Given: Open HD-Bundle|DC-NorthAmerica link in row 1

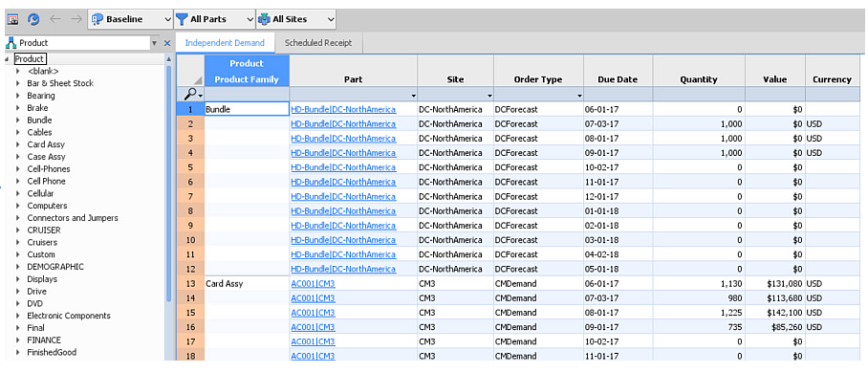Looking at the screenshot, I should click(343, 109).
